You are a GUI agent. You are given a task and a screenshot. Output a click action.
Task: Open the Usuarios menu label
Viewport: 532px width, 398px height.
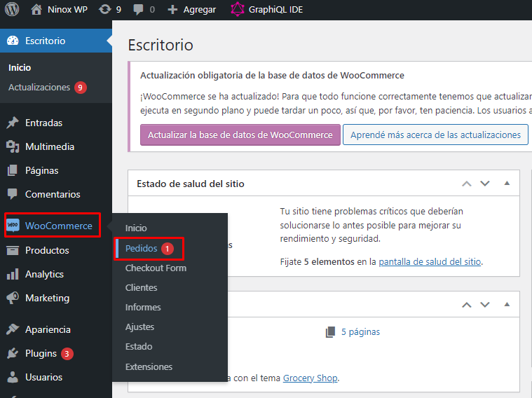43,377
